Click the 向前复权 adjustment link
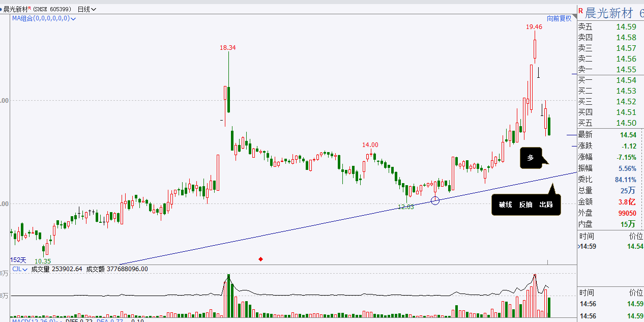 pyautogui.click(x=559, y=18)
